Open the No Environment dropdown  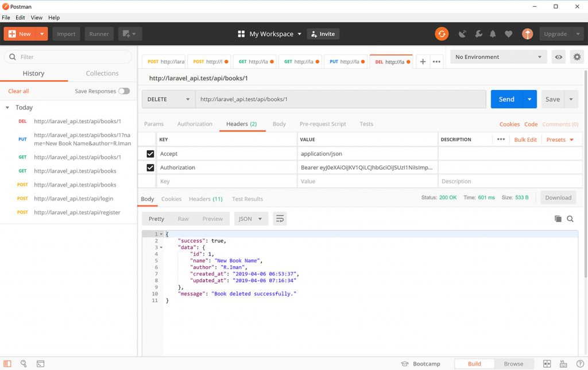[498, 57]
